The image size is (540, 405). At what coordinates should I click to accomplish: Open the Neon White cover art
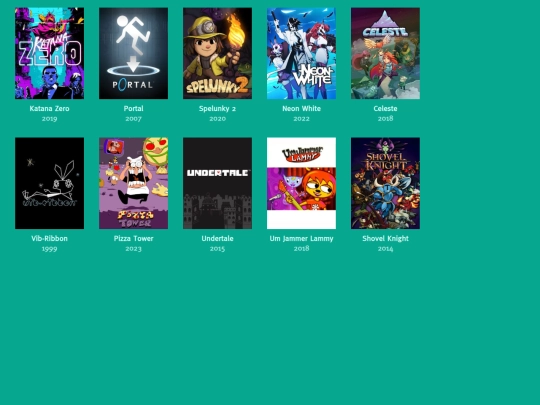(x=301, y=53)
